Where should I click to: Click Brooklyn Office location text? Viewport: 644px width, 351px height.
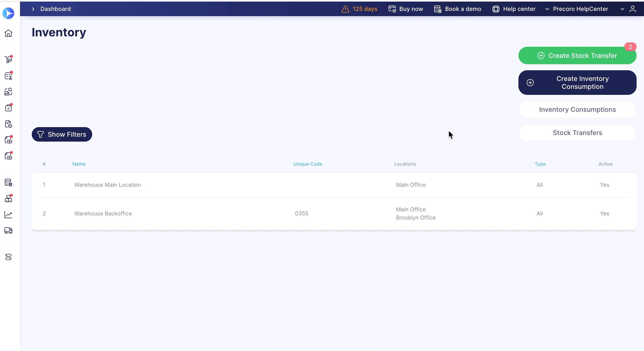pyautogui.click(x=416, y=218)
